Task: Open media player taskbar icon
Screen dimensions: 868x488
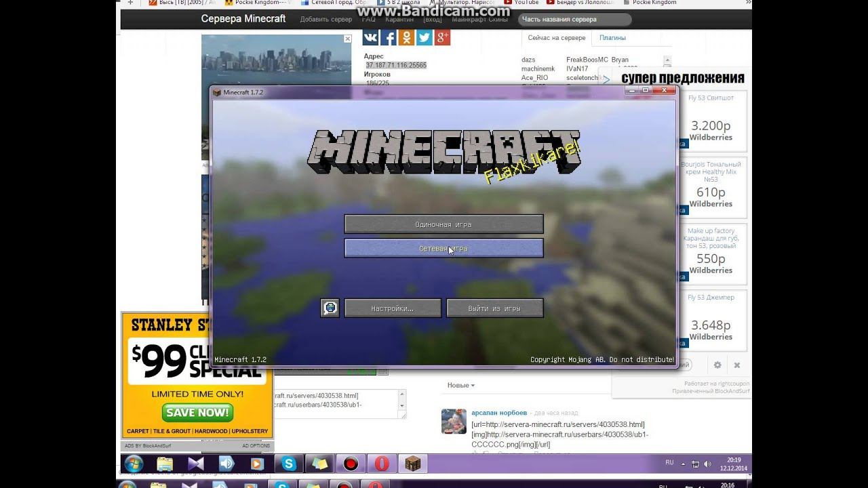Action: (257, 464)
